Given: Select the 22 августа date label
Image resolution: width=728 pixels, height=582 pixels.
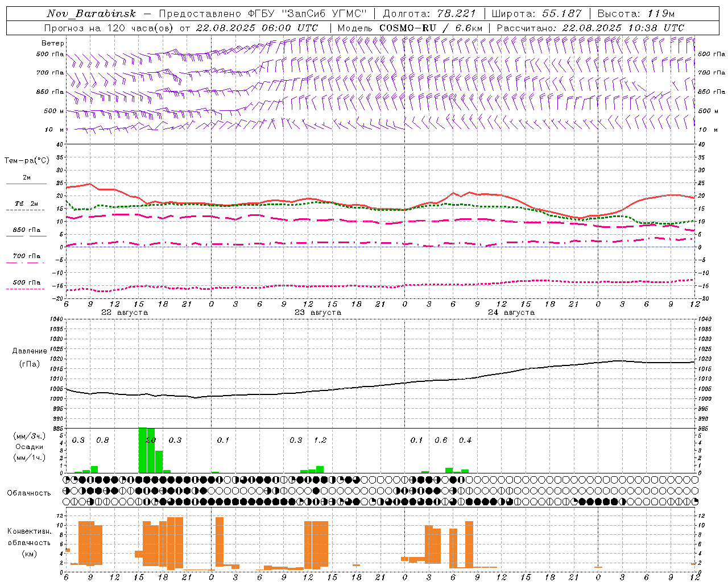Looking at the screenshot, I should [124, 313].
